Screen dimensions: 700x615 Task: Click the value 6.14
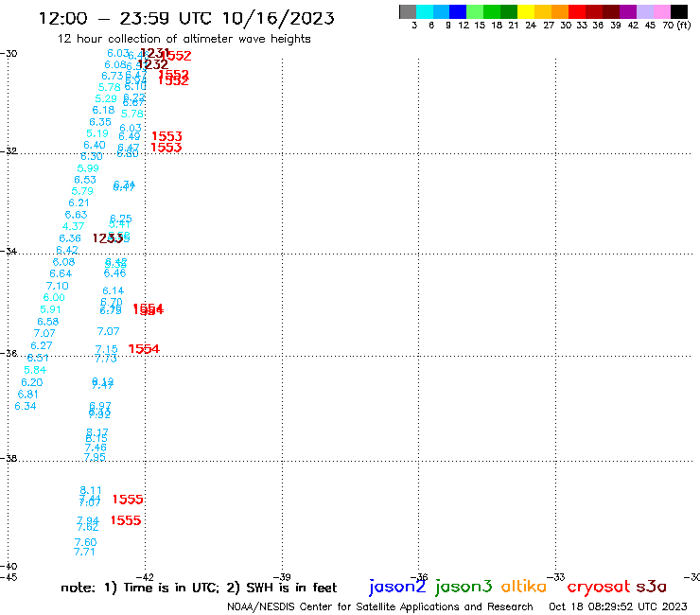coord(114,290)
